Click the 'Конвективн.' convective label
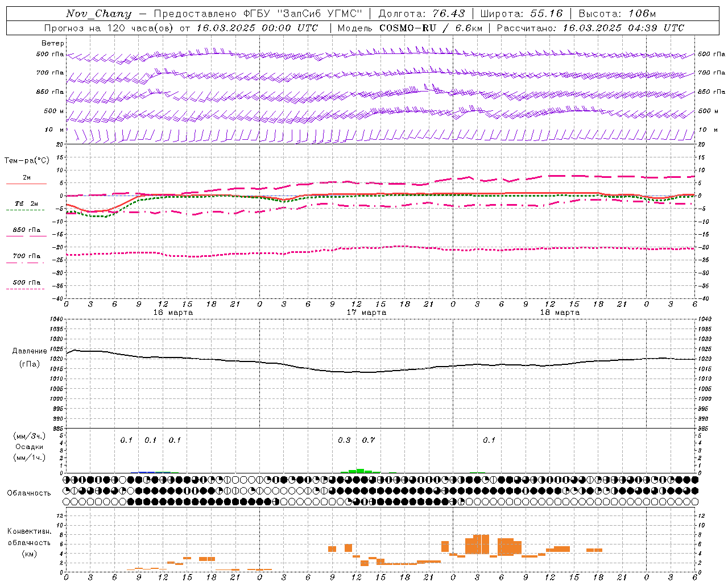Viewport: 728px width, 582px height. point(29,531)
